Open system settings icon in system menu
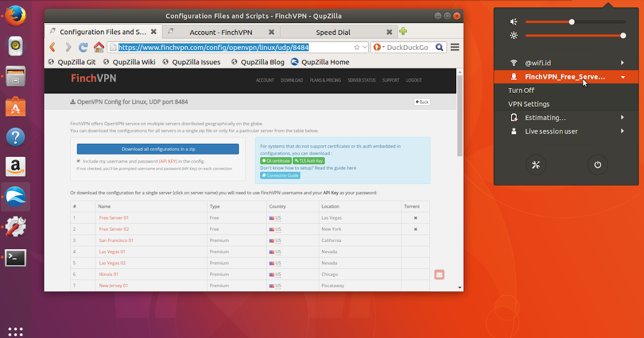 (535, 165)
